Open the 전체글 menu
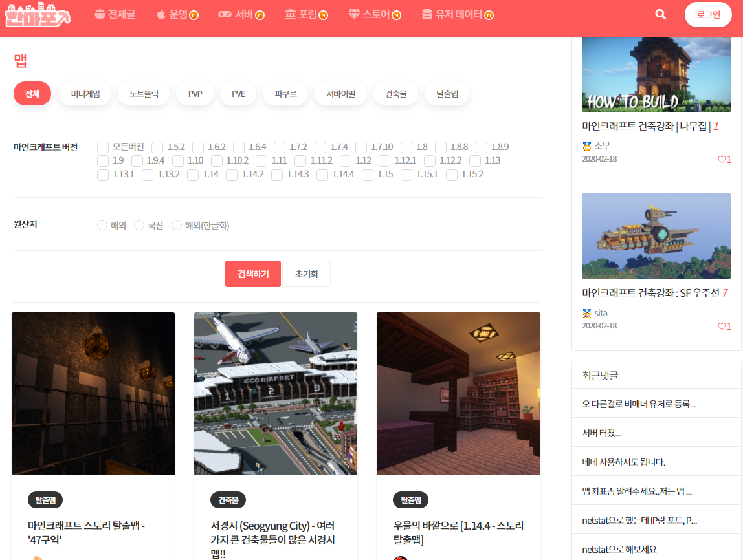 pyautogui.click(x=115, y=15)
